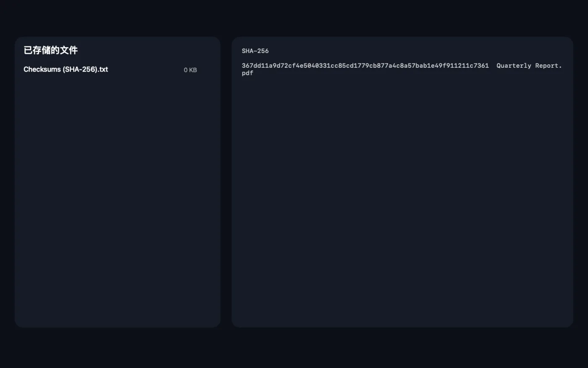
Task: Click the SHA-256 label in the preview pane
Action: (x=255, y=51)
